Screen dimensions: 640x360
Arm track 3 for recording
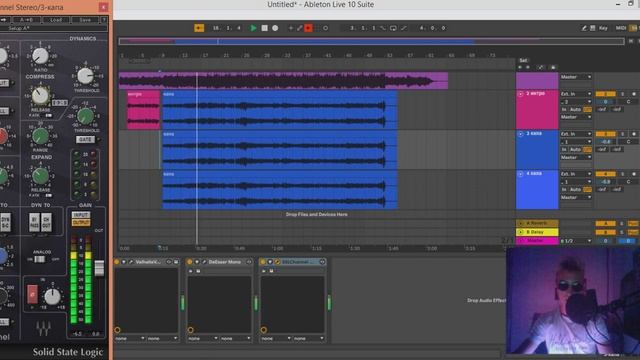coord(634,134)
